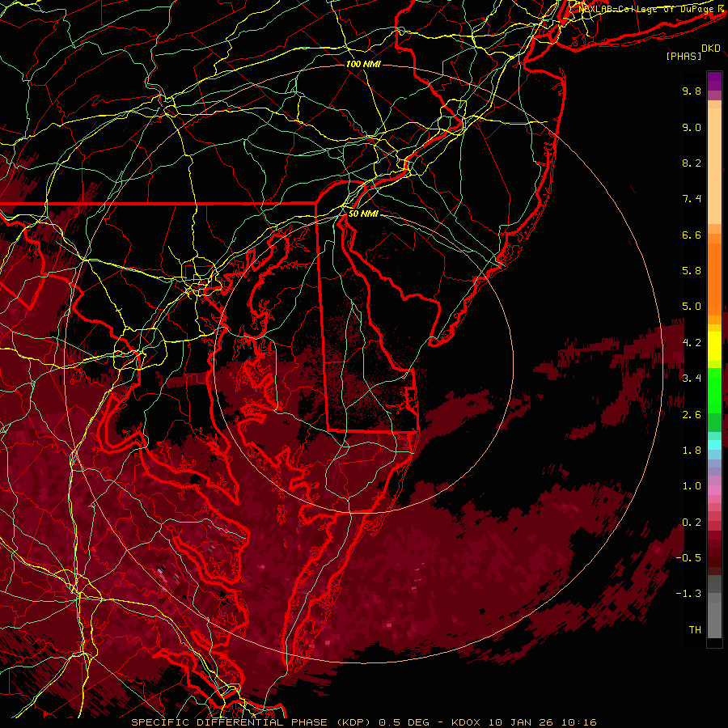Select the 1.0 legend value
728x728 pixels.
click(x=692, y=486)
